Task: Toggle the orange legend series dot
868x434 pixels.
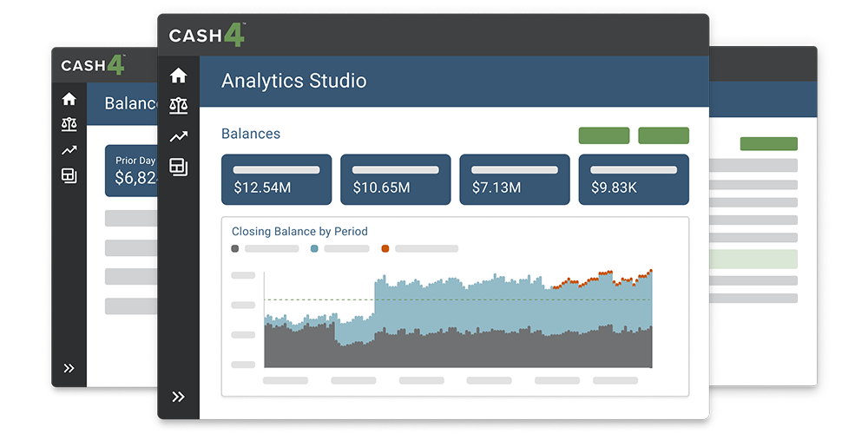Action: pyautogui.click(x=385, y=249)
